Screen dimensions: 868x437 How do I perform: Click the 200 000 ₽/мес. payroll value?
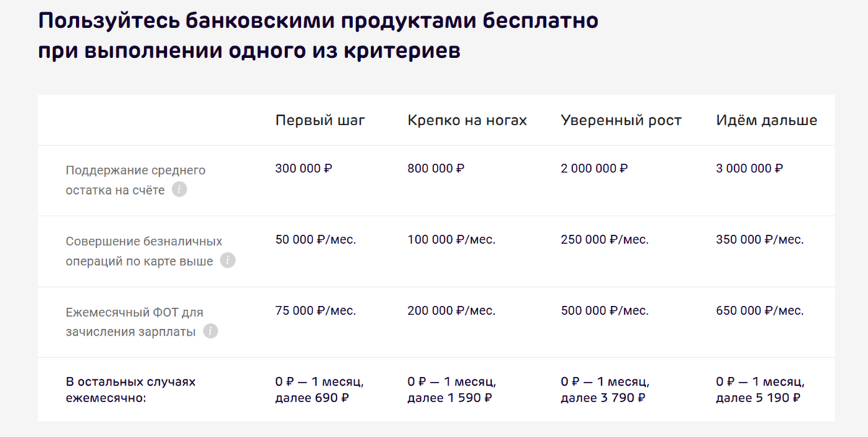pos(451,310)
